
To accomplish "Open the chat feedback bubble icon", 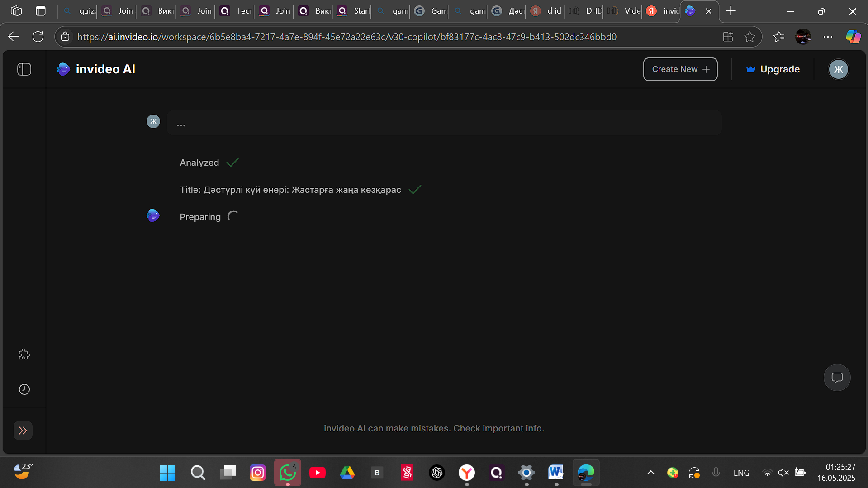I will tap(837, 378).
